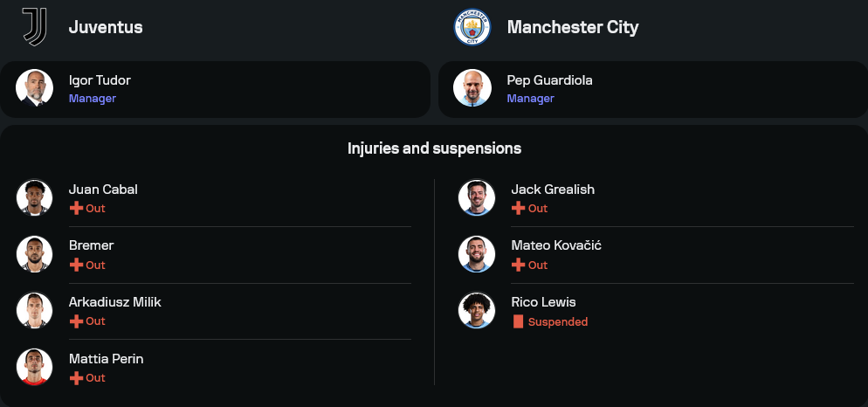Open the Juventus team name link

click(106, 27)
